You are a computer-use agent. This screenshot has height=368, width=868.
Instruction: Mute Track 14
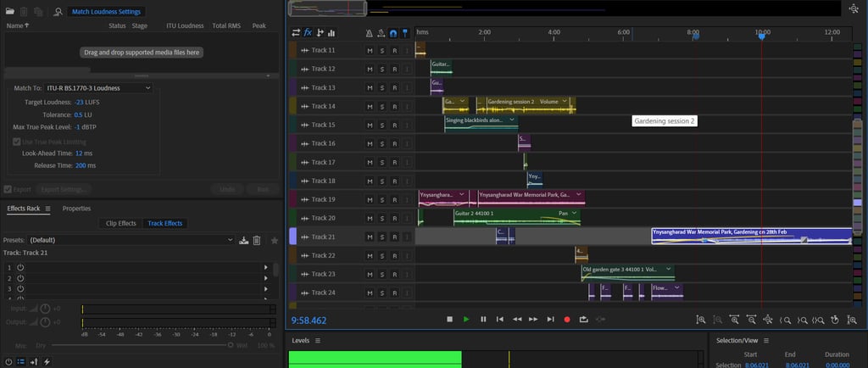(x=370, y=107)
